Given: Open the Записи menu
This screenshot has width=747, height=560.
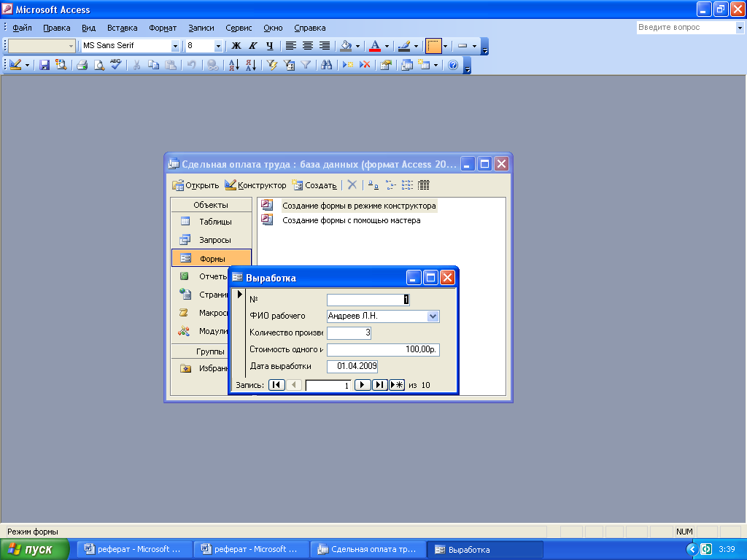Looking at the screenshot, I should coord(201,28).
